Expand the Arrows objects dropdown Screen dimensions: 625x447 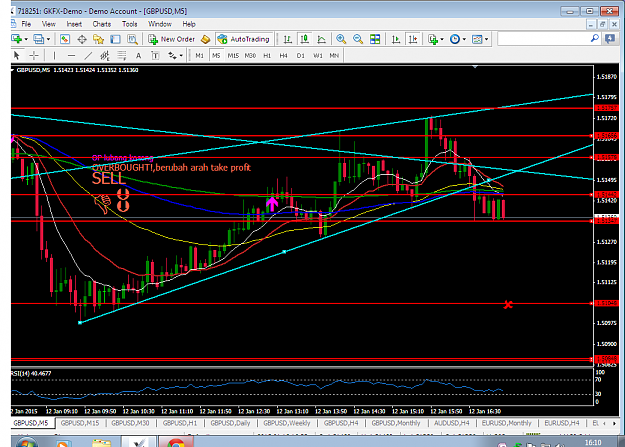click(x=181, y=55)
